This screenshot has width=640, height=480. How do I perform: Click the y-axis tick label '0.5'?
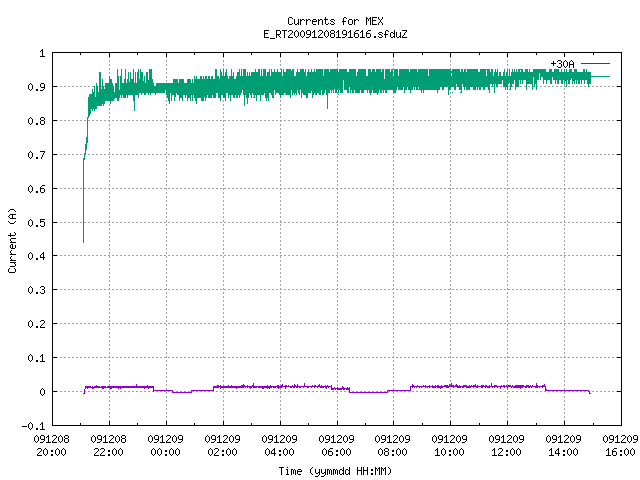(36, 223)
